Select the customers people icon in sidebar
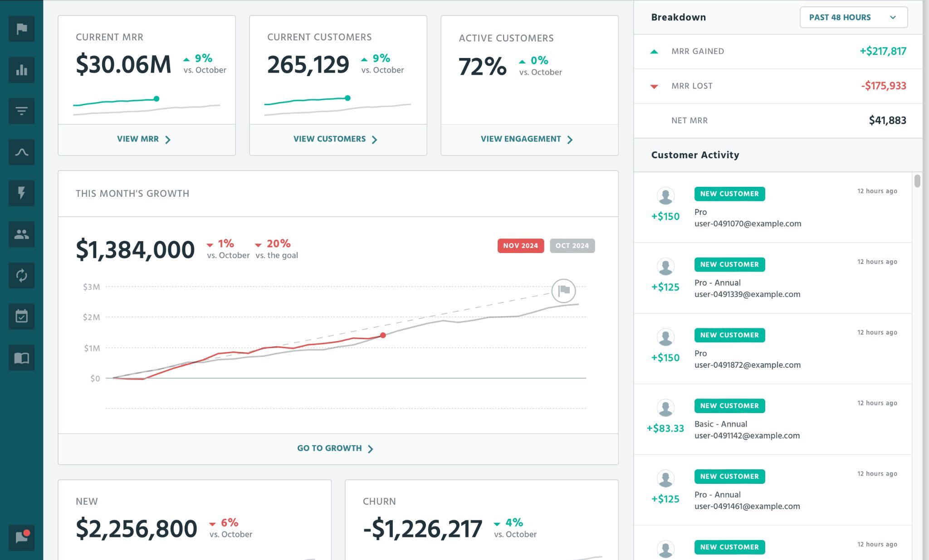 coord(21,234)
